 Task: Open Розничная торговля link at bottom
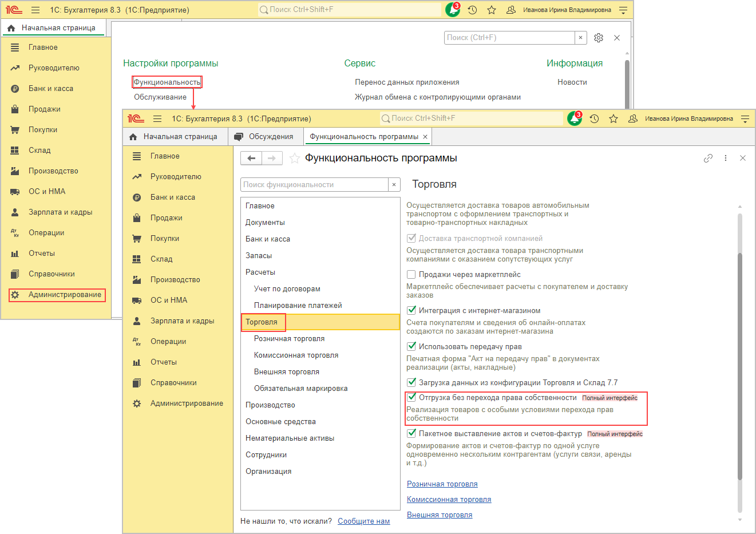tap(442, 484)
